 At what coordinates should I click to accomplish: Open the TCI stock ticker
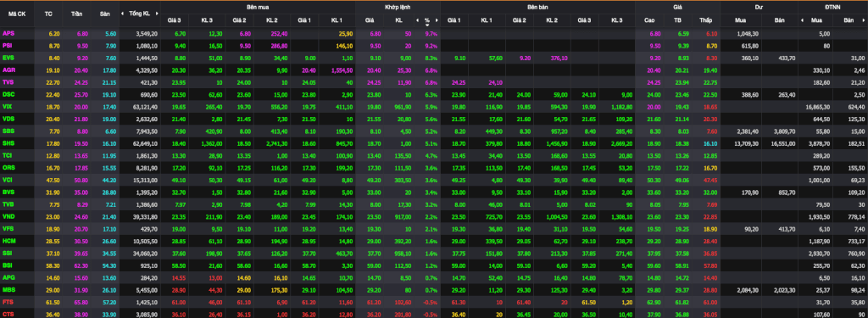point(8,155)
